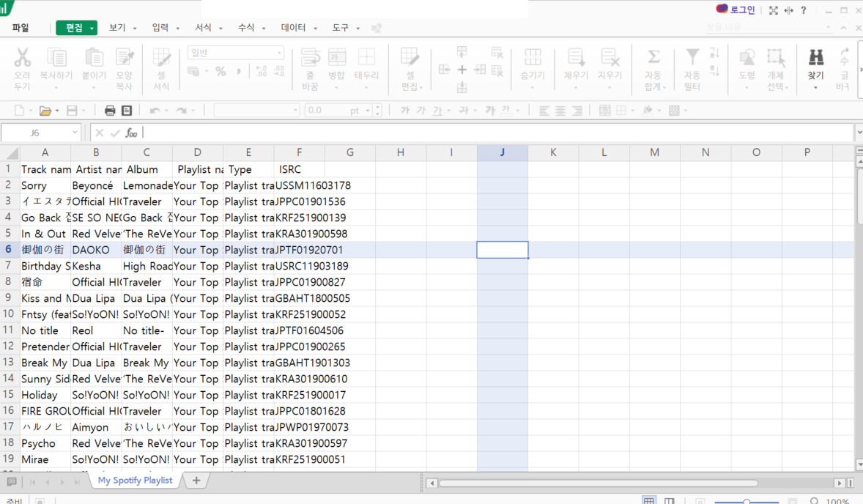863x504 pixels.
Task: Select column header K
Action: click(x=553, y=152)
